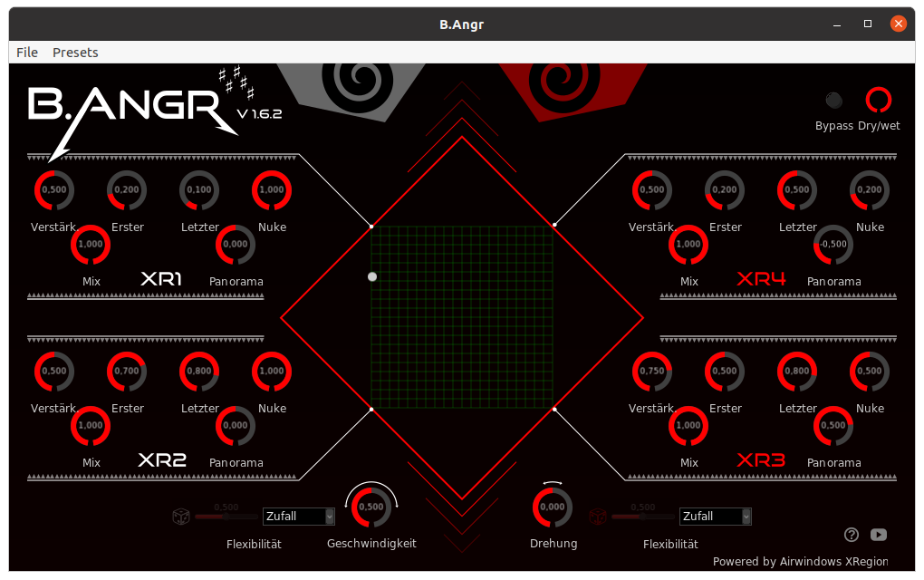Click the left Flexibilität slider
This screenshot has height=580, width=924.
pos(226,517)
